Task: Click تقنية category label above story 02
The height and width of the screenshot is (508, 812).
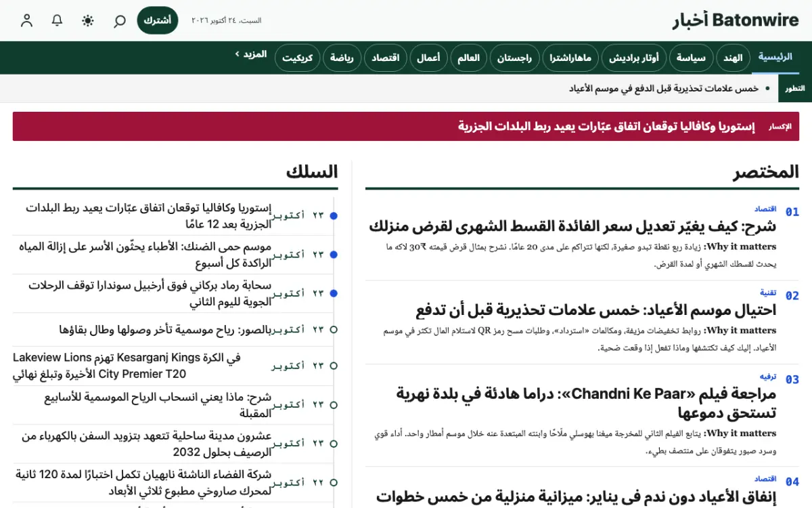Action: tap(768, 293)
